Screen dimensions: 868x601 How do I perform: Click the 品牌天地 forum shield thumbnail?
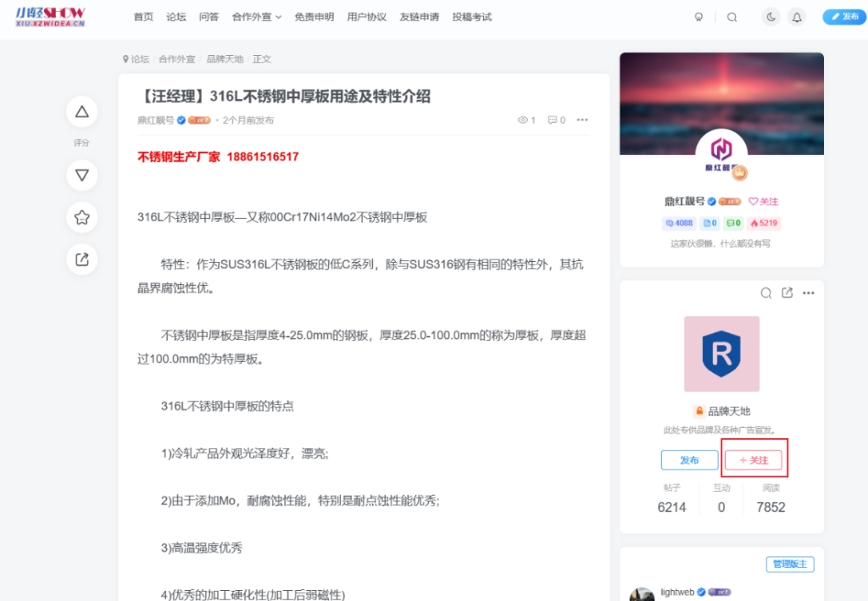[721, 354]
